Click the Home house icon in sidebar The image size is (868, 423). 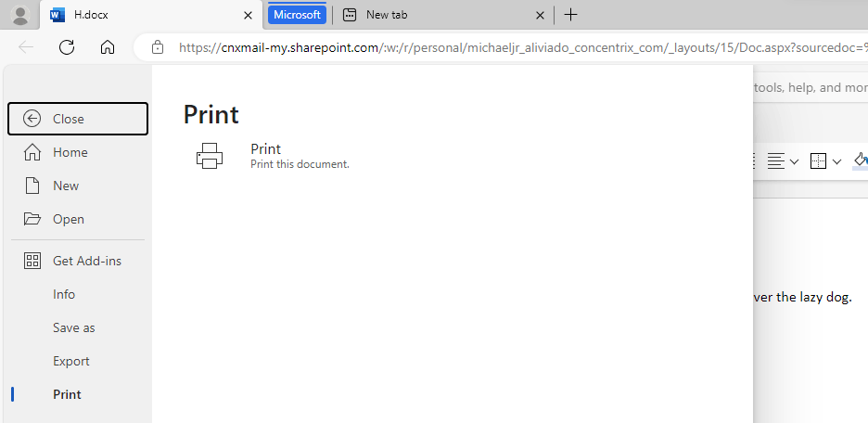click(32, 152)
